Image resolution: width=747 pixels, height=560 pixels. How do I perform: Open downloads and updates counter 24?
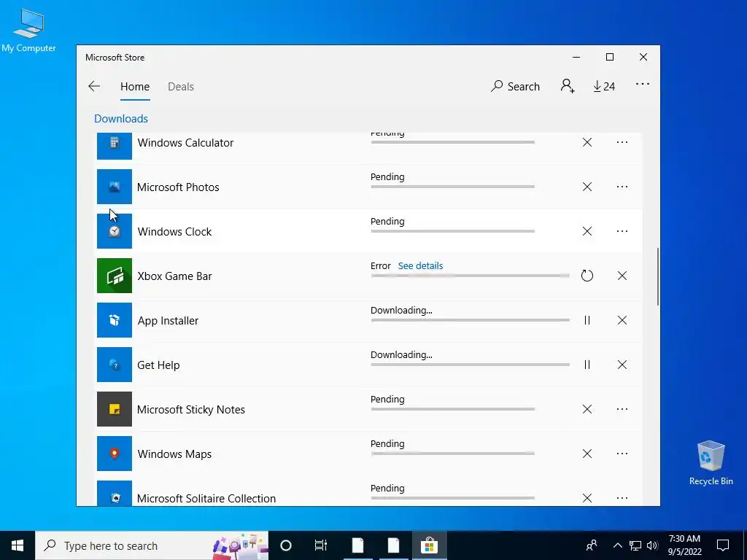click(603, 86)
